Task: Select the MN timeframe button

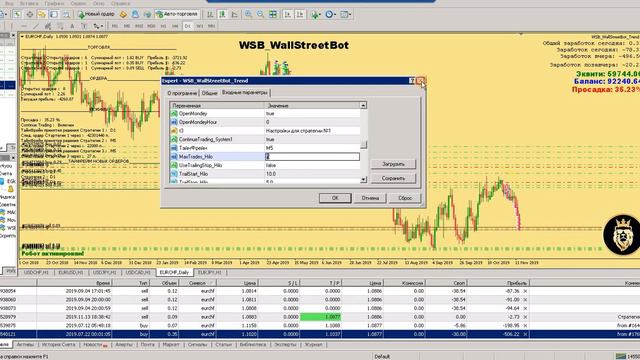Action: click(211, 26)
